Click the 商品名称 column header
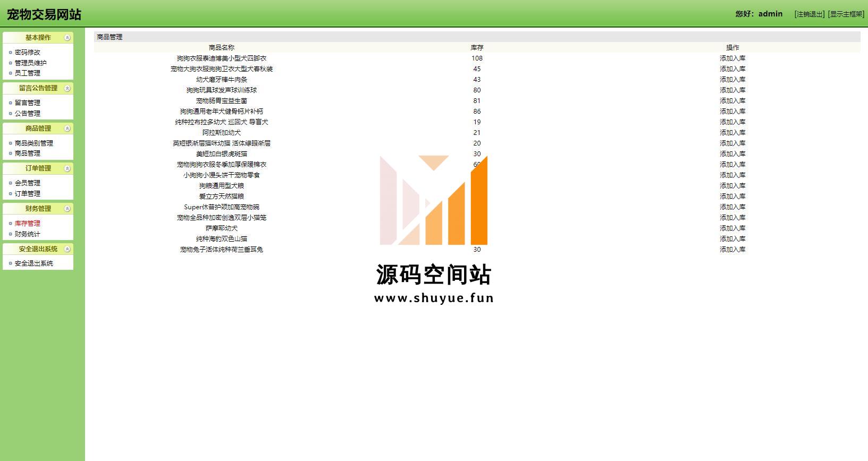The image size is (868, 461). click(222, 48)
